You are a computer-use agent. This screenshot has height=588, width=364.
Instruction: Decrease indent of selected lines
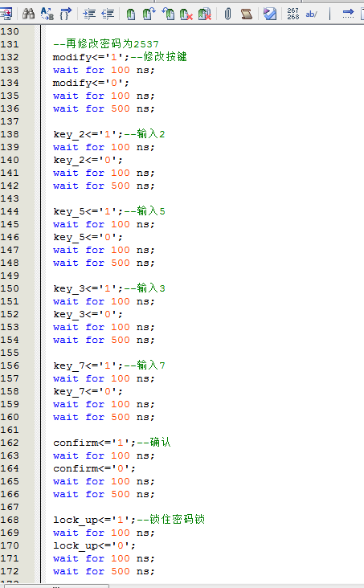[108, 14]
